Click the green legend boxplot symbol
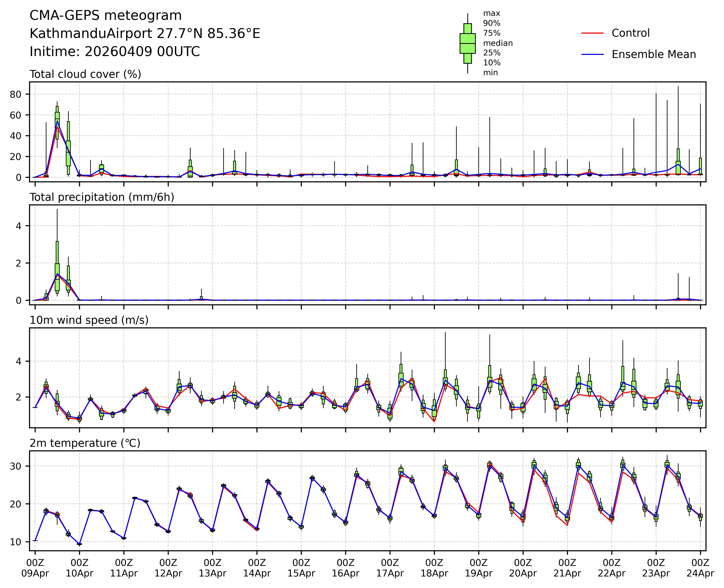724x588 pixels. 468,43
